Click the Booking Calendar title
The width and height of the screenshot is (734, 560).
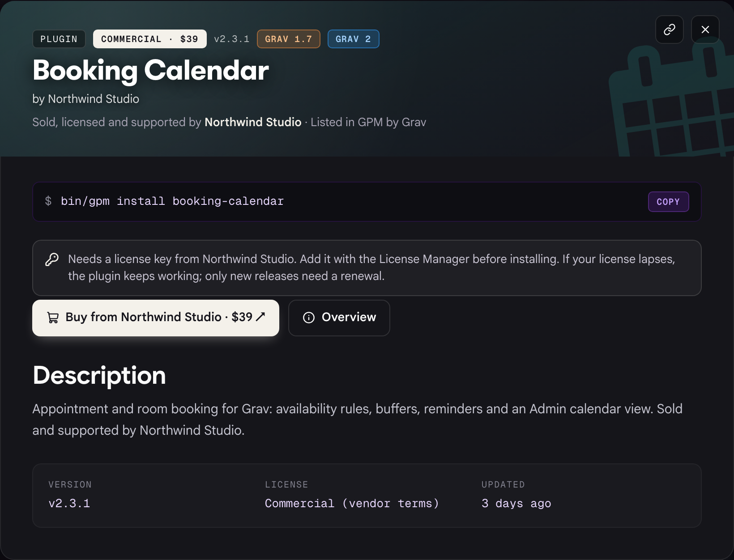(151, 70)
